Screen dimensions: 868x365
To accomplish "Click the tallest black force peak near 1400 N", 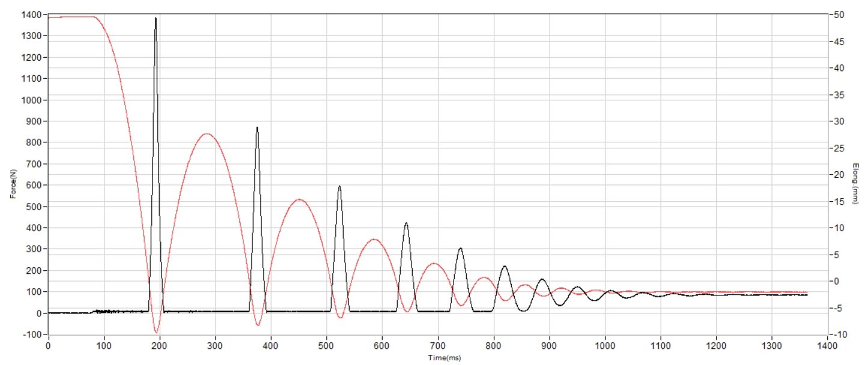I will point(156,19).
